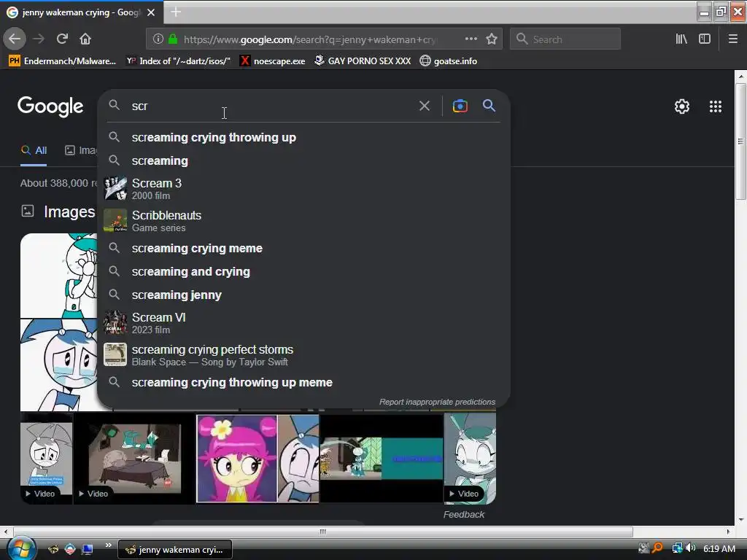Expand the quick launch chevron on taskbar

tap(108, 545)
